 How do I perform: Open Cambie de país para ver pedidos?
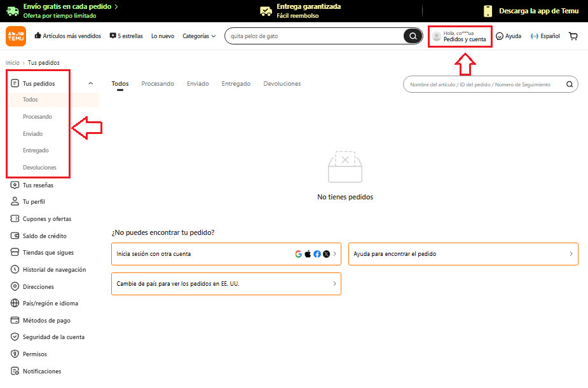(x=226, y=284)
